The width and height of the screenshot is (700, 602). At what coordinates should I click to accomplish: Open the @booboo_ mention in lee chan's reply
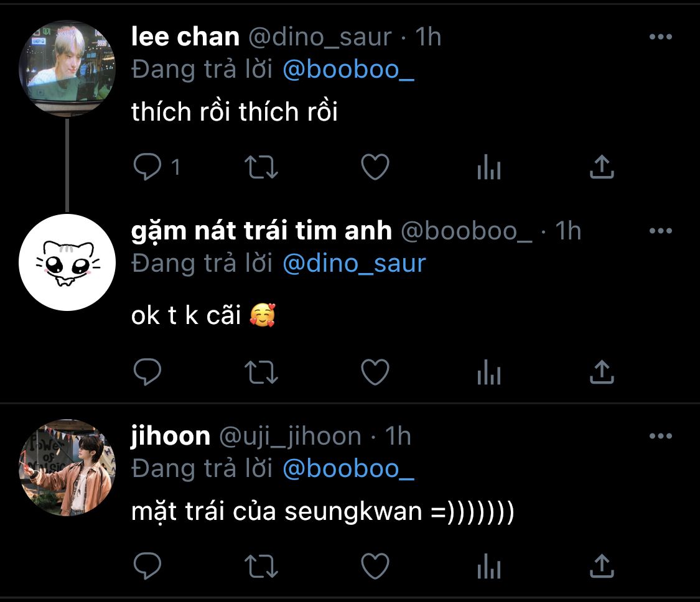pyautogui.click(x=348, y=70)
